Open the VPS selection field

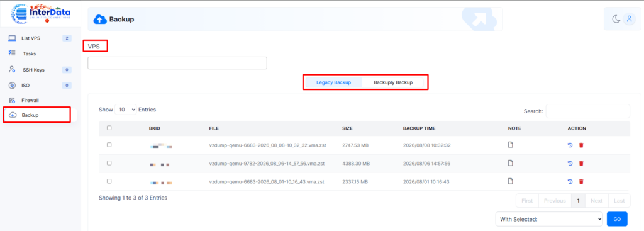177,63
